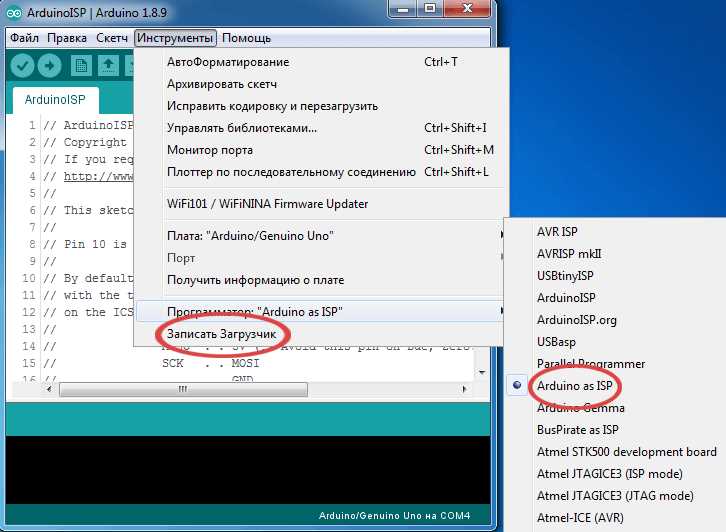Switch to the ArduinoISP sketch tab
The image size is (726, 532).
pyautogui.click(x=55, y=100)
